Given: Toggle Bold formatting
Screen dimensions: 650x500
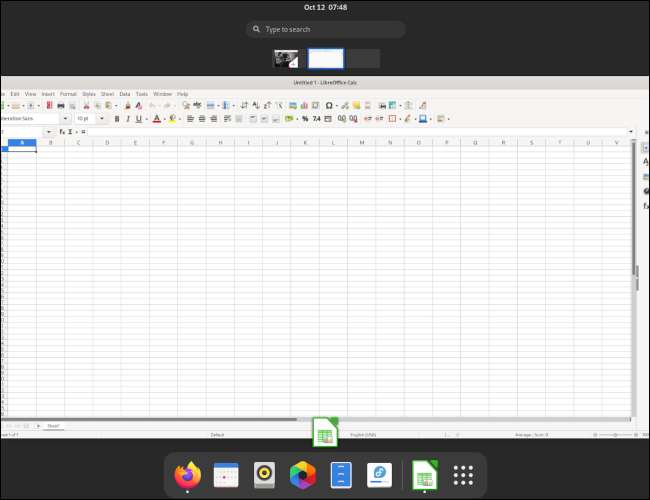Looking at the screenshot, I should point(117,119).
